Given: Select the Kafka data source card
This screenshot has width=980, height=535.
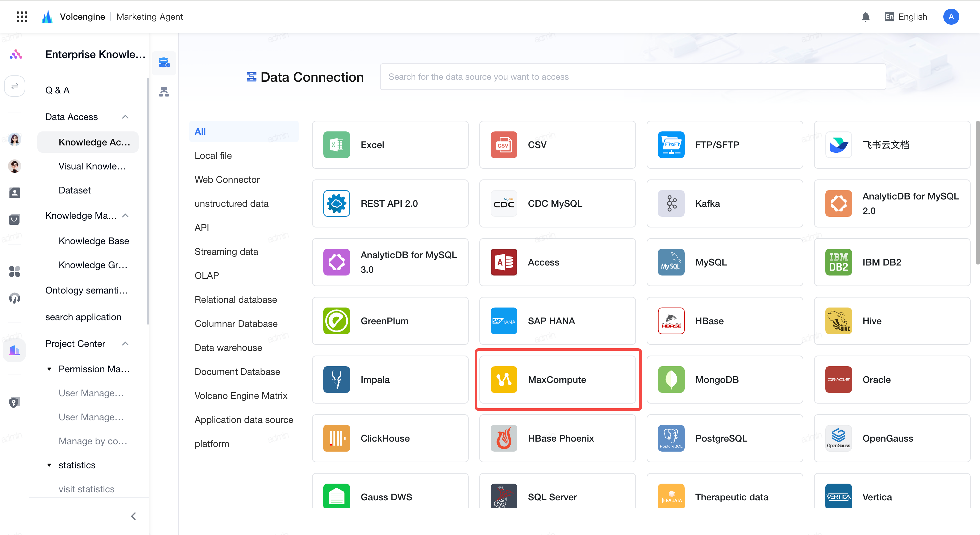Looking at the screenshot, I should click(x=725, y=203).
